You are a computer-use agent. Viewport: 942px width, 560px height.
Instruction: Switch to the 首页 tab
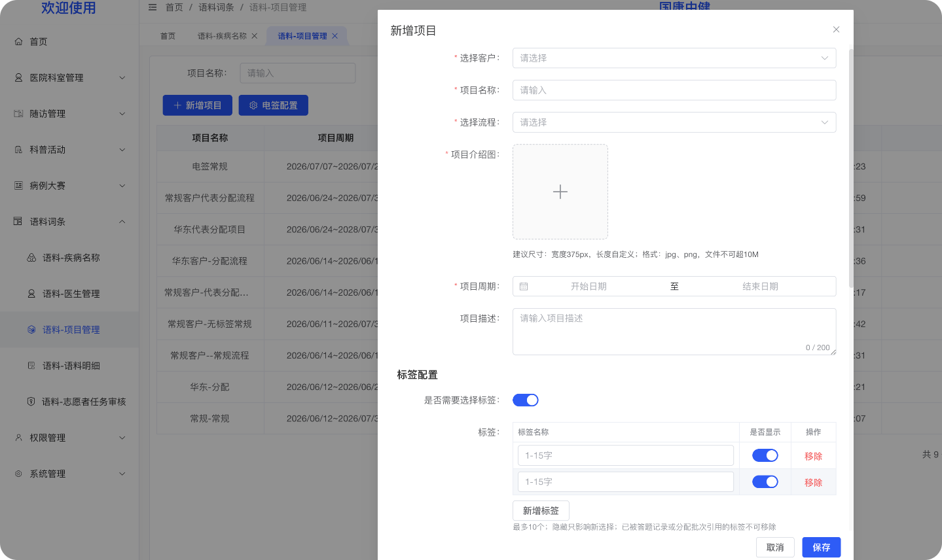coord(168,36)
